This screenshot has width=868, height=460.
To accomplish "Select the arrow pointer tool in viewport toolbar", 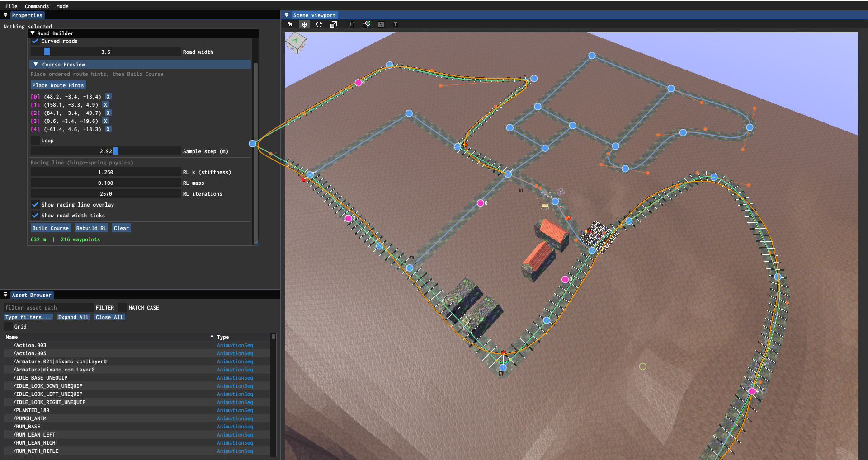I will 290,24.
